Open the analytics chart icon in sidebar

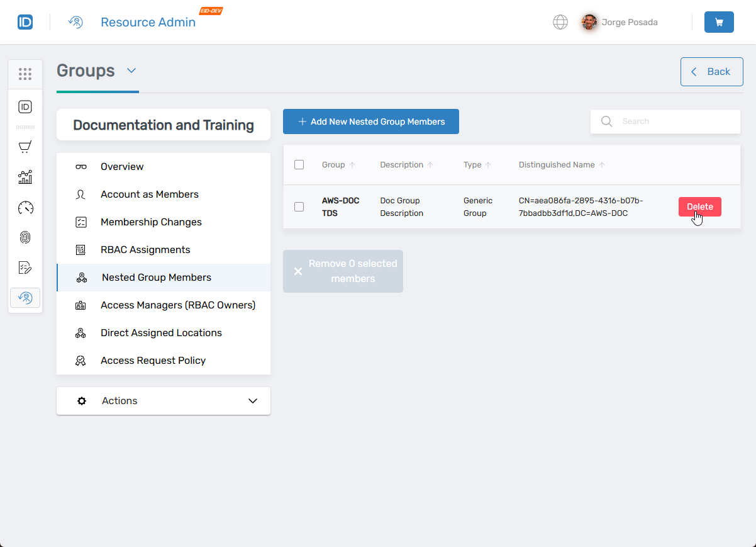[25, 177]
